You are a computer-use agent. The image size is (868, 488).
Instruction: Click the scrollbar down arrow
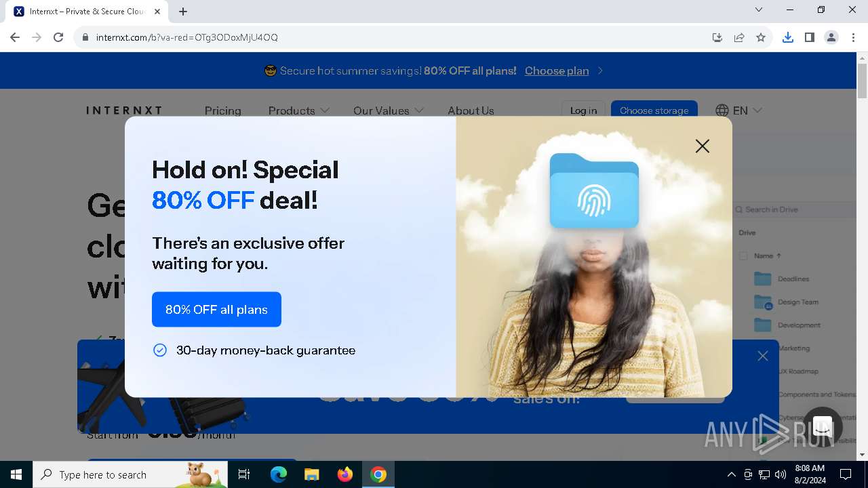click(x=863, y=455)
